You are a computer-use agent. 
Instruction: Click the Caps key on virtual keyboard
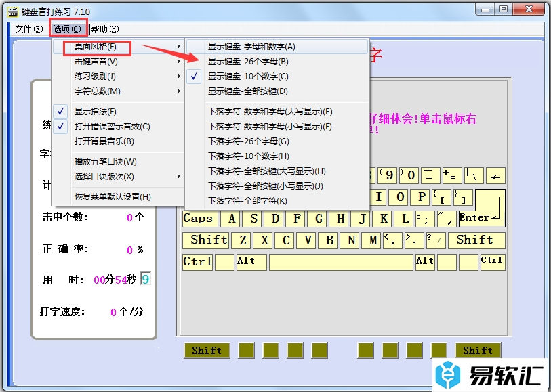200,219
